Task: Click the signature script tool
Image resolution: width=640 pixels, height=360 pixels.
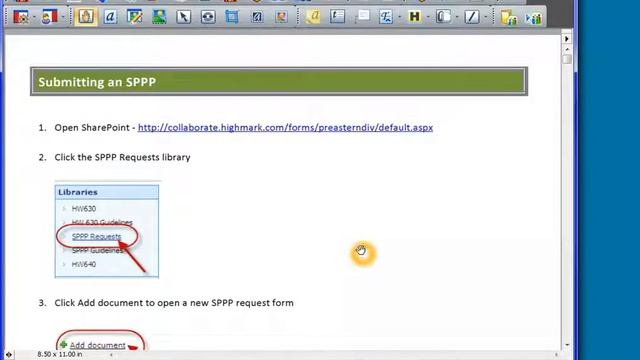Action: click(386, 17)
